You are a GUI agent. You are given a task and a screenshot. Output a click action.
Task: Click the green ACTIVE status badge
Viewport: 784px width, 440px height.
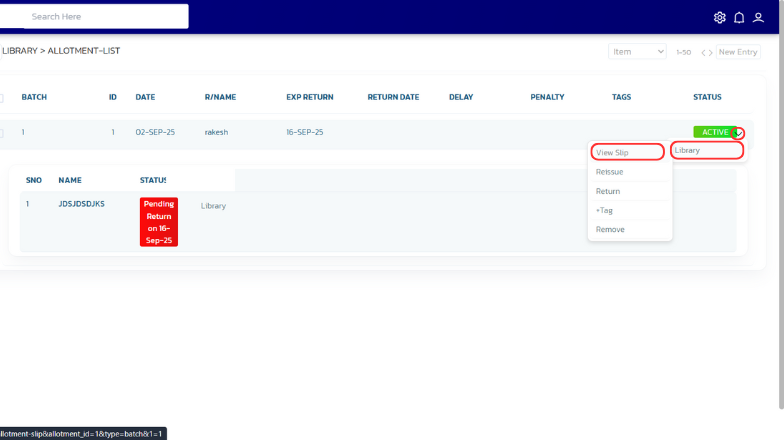point(713,132)
